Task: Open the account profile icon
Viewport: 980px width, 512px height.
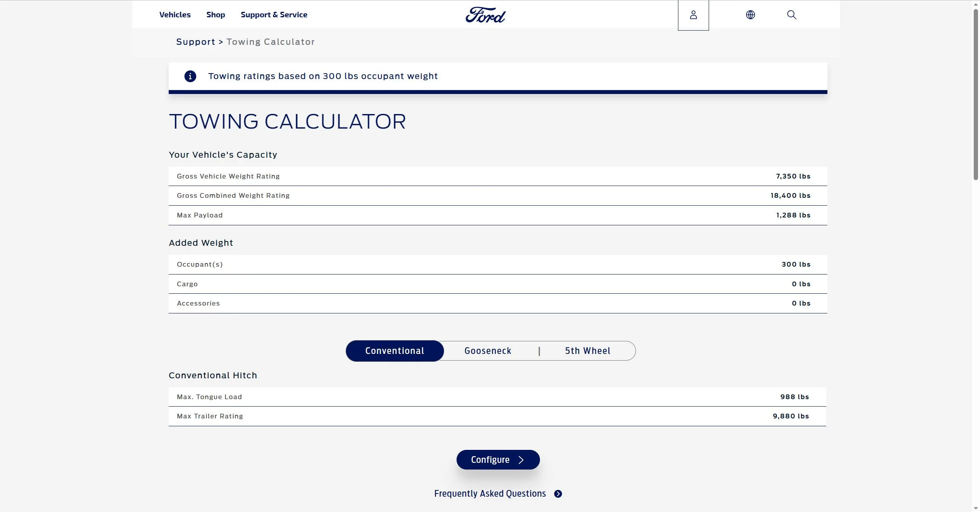Action: coord(693,15)
